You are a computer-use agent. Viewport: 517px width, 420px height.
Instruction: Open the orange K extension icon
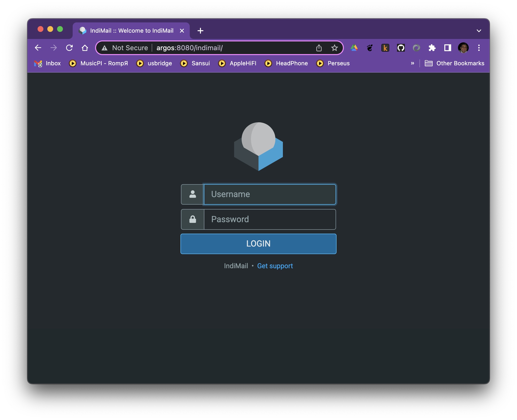(x=385, y=48)
